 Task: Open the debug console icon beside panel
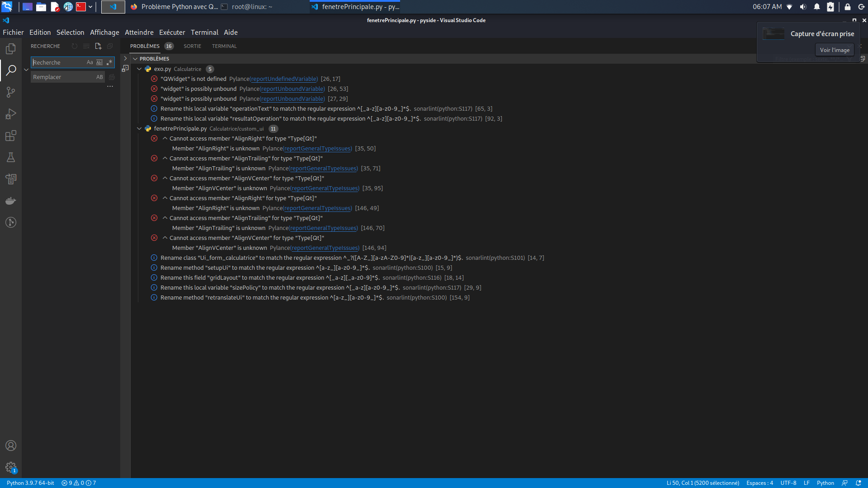[x=125, y=69]
